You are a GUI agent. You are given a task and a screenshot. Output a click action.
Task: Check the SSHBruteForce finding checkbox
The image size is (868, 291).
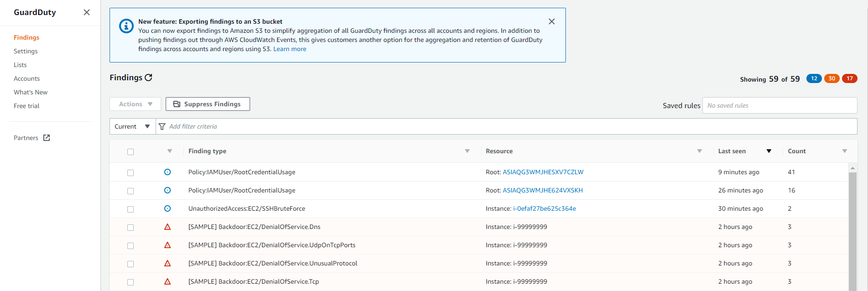point(131,209)
